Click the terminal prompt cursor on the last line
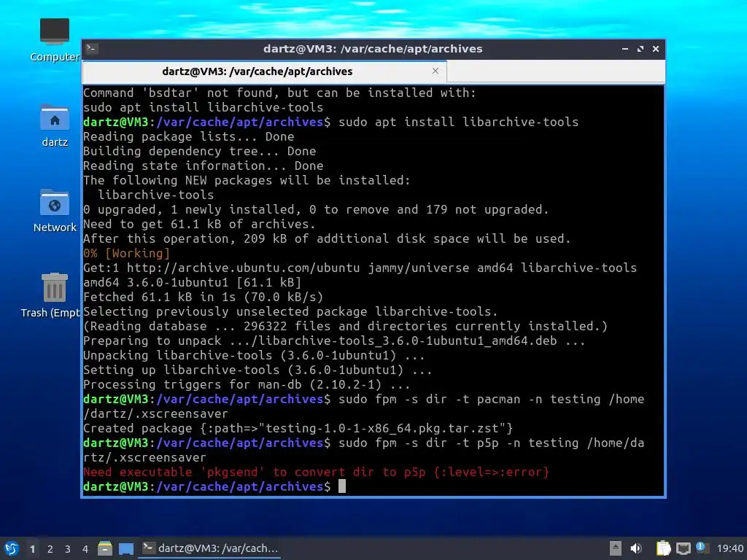The height and width of the screenshot is (560, 747). [x=342, y=486]
